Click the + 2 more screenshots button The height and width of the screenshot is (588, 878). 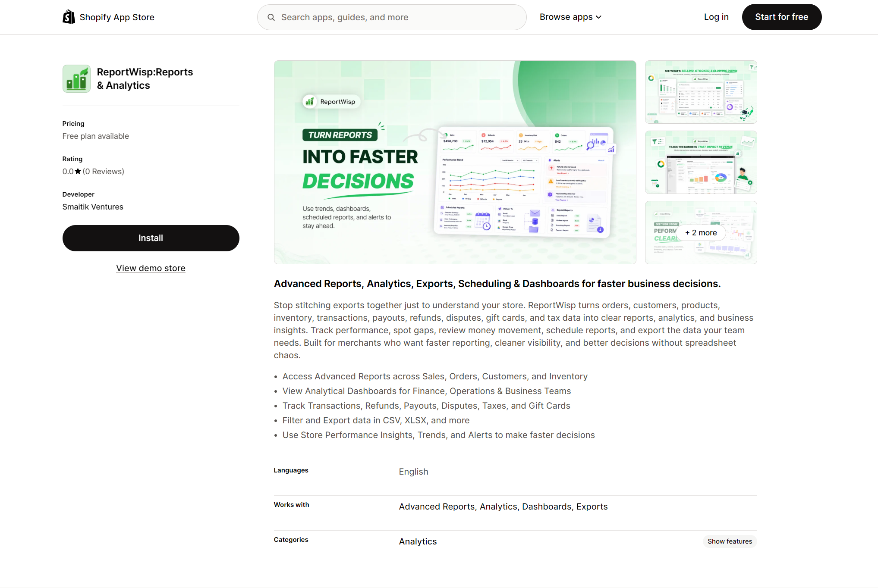coord(701,233)
